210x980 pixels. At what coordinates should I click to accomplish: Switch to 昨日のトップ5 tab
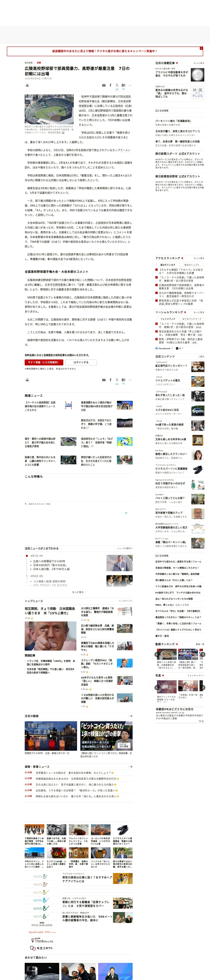[192, 265]
